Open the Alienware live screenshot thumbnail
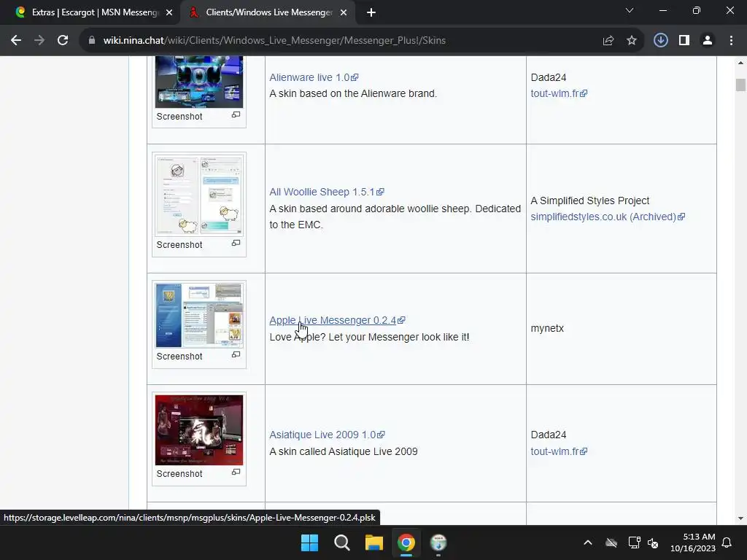The width and height of the screenshot is (747, 560). [199, 82]
